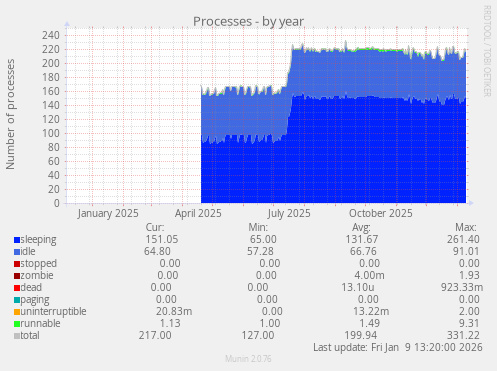Viewport: 497px width, 371px height.
Task: Click uninterruptible maximum value 2.00
Action: (x=469, y=311)
